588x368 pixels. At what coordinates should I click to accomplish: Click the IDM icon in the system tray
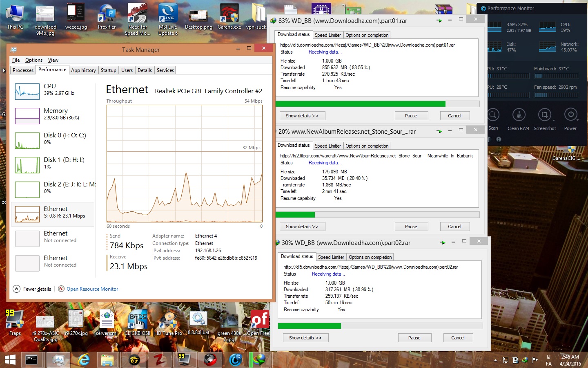click(525, 360)
